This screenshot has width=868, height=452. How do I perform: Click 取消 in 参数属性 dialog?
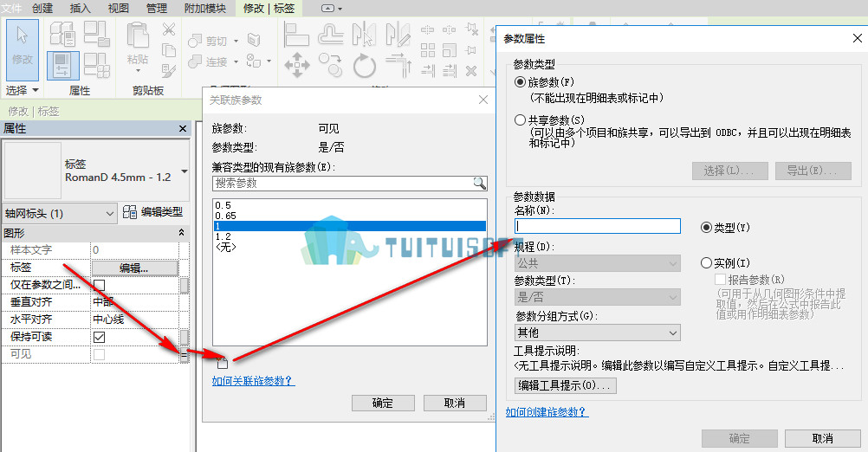[823, 438]
